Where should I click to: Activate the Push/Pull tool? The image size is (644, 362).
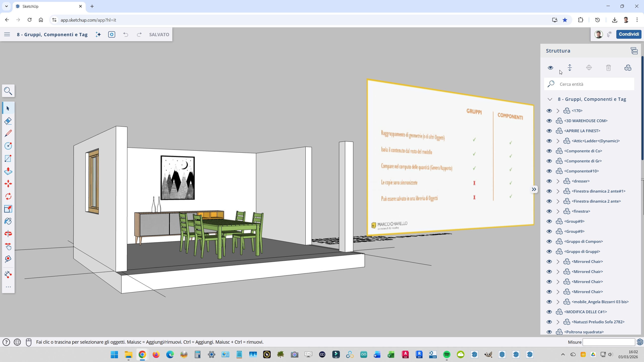tap(8, 171)
